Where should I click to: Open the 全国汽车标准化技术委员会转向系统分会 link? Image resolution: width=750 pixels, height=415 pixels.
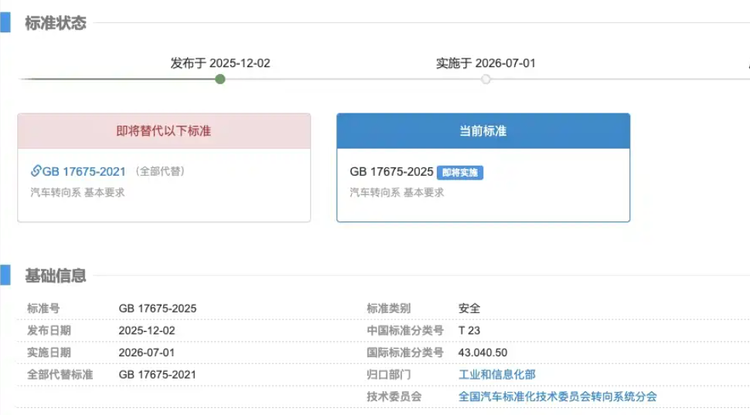click(557, 397)
